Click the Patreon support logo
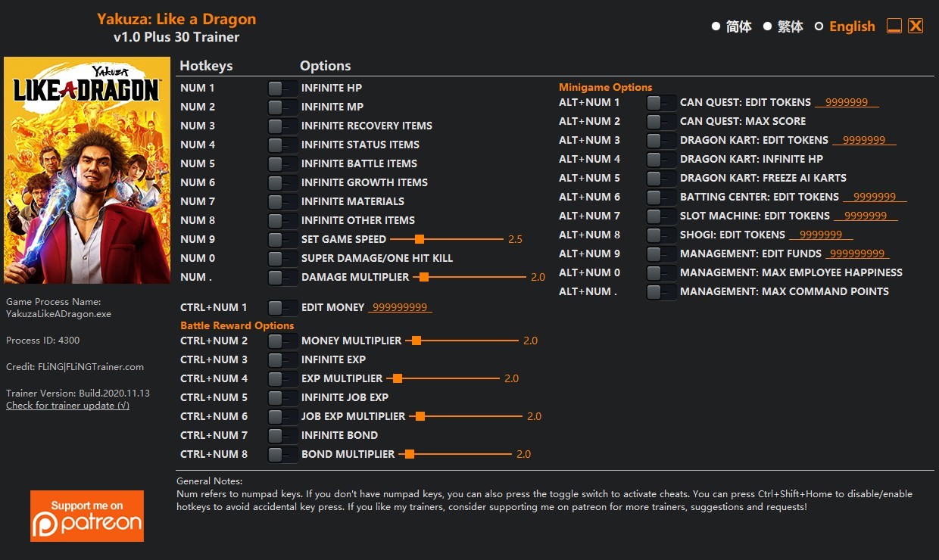Screen dimensions: 939x560 coord(87,516)
